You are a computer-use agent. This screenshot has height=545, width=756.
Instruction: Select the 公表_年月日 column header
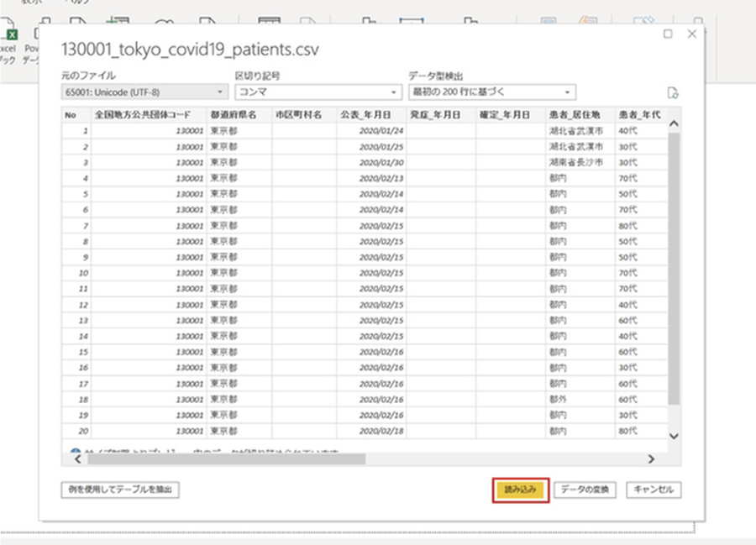point(371,114)
